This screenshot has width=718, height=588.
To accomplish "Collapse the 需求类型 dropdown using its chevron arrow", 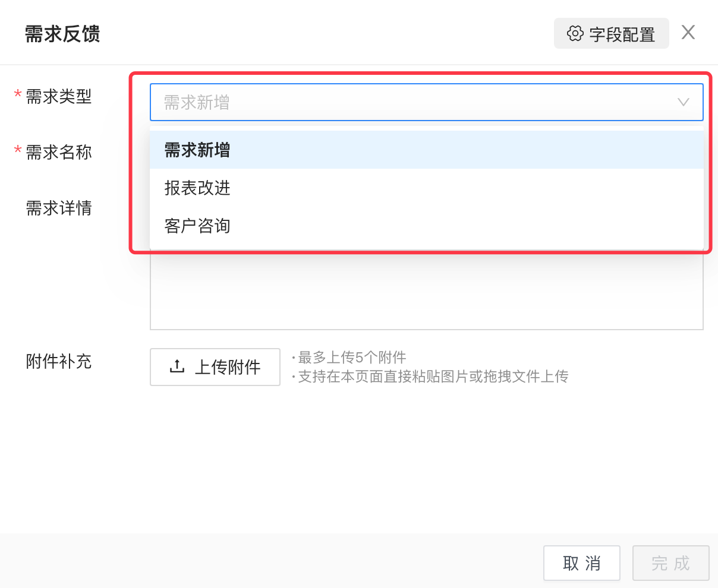I will (x=684, y=102).
